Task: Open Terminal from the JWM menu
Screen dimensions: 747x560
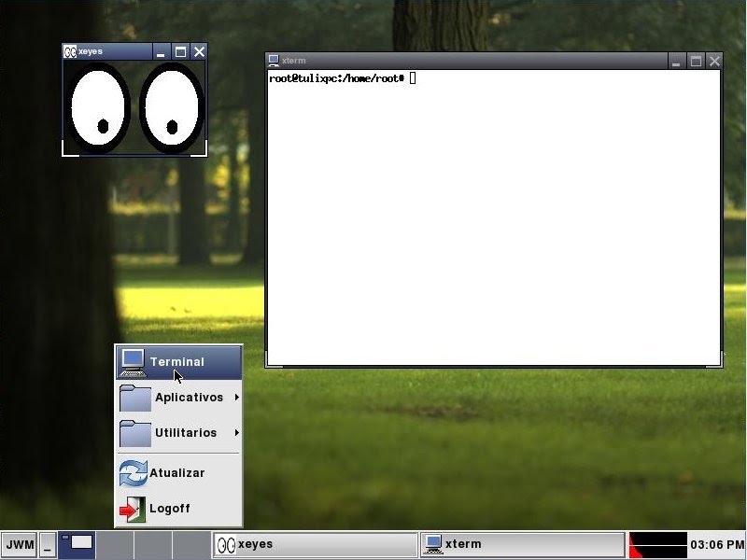Action: [178, 362]
